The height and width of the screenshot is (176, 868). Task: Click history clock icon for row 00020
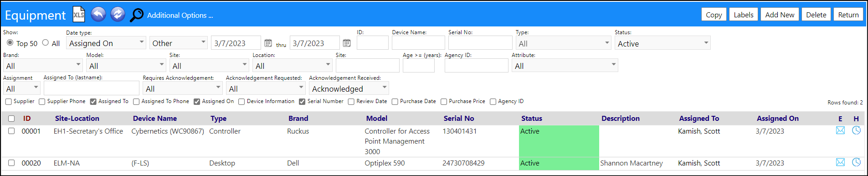click(856, 162)
